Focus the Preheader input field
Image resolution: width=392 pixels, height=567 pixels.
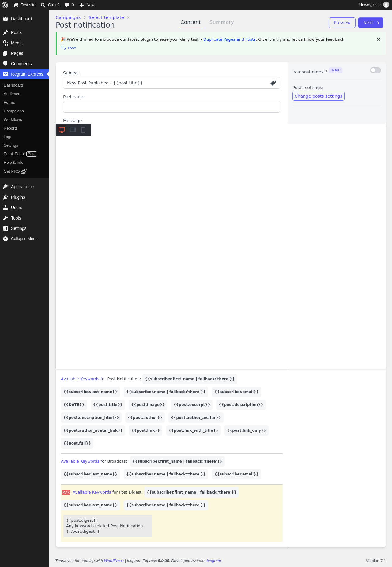tap(171, 107)
